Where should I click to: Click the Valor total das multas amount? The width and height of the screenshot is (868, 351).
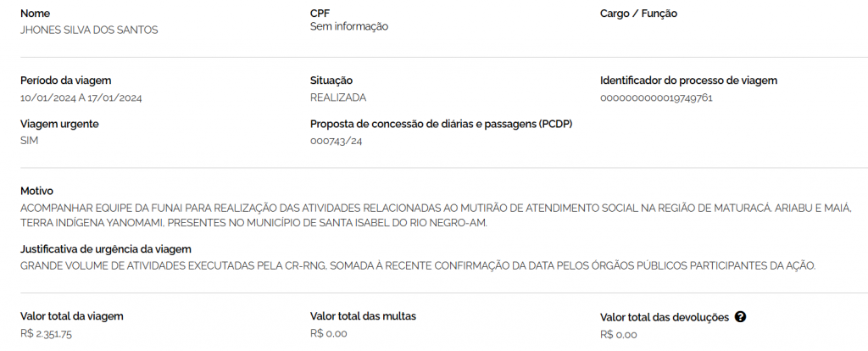tap(330, 333)
